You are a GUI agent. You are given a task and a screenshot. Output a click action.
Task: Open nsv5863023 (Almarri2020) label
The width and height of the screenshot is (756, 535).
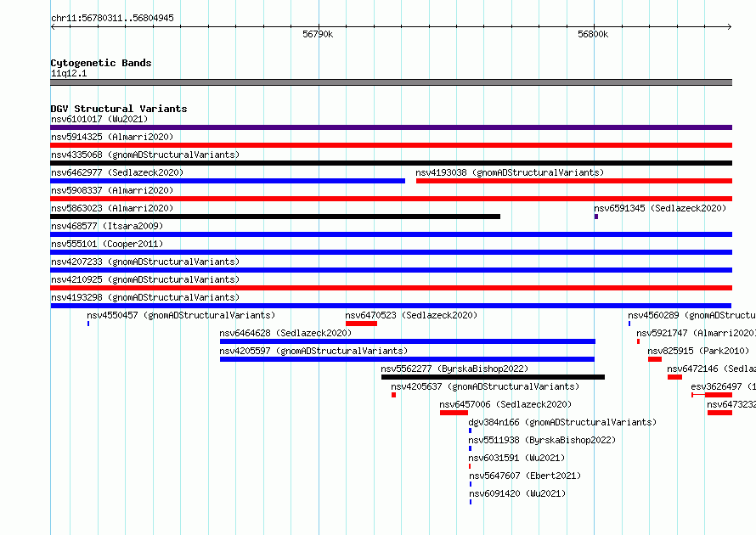112,208
